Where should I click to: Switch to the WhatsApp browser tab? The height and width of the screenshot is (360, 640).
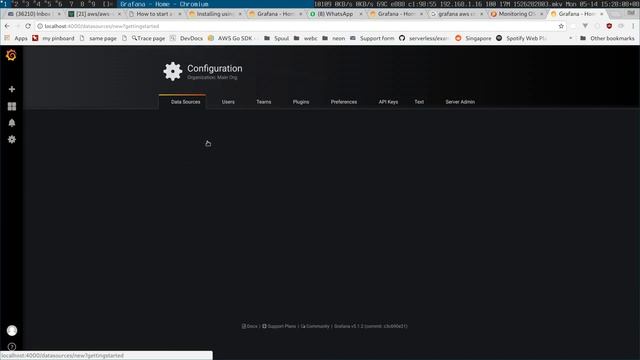point(336,14)
